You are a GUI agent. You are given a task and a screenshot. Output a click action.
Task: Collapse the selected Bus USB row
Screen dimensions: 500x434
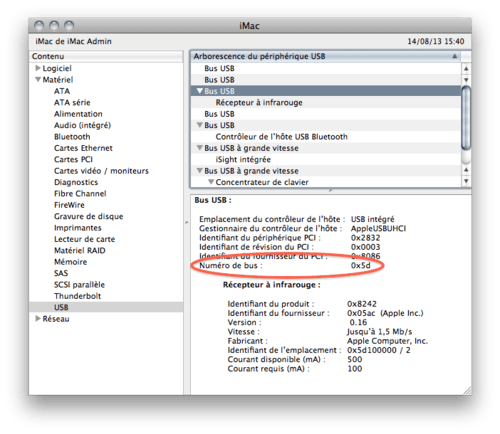pyautogui.click(x=200, y=91)
